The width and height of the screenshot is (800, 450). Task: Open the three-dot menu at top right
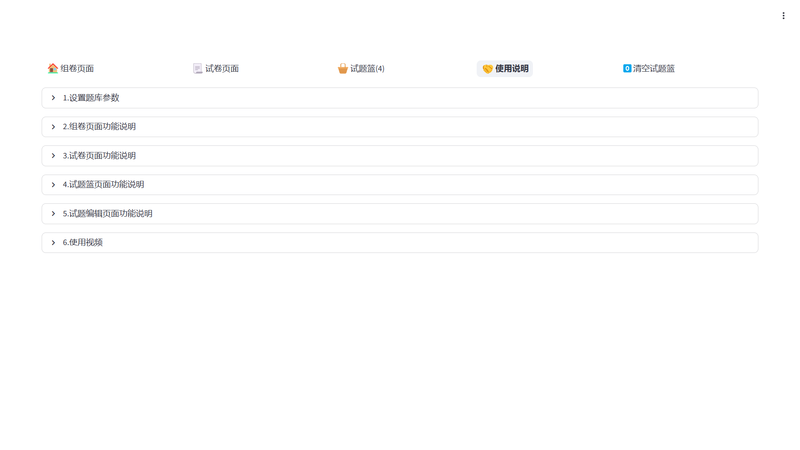783,16
